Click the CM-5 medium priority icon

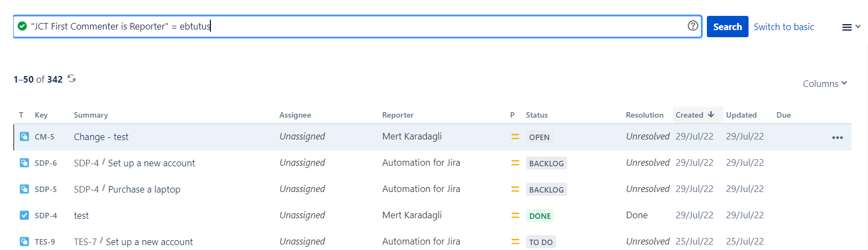pyautogui.click(x=515, y=137)
